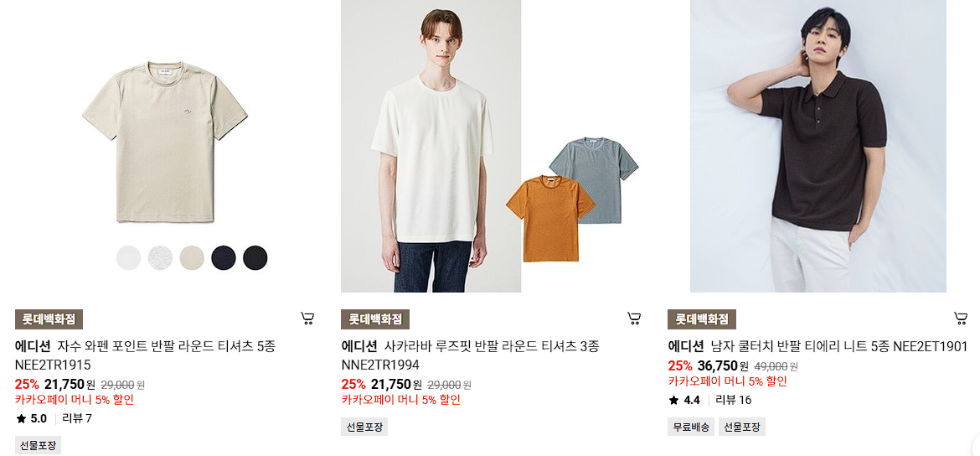Click cart icon for 사카라바 루즈핏 티셔츠

[634, 319]
